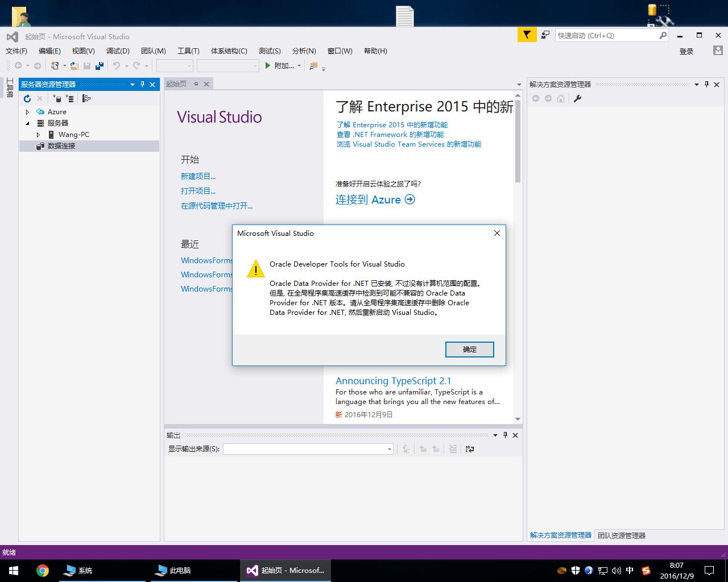Image resolution: width=728 pixels, height=582 pixels.
Task: Toggle auto-hide pin of Solution Explorer panel
Action: pyautogui.click(x=707, y=84)
